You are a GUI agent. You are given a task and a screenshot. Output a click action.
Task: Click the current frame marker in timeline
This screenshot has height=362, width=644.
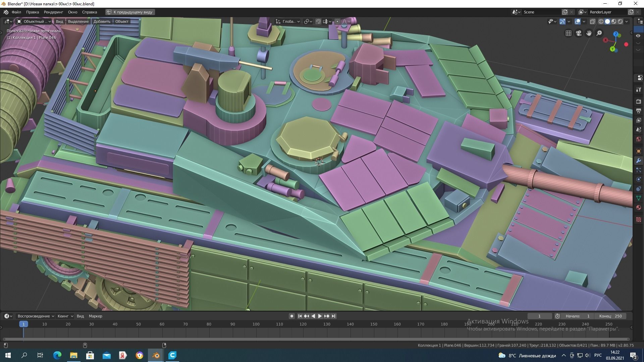point(23,324)
